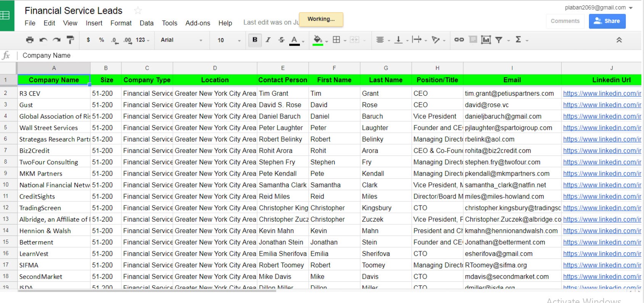Toggle Italic formatting
The image size is (644, 303).
coord(268,40)
